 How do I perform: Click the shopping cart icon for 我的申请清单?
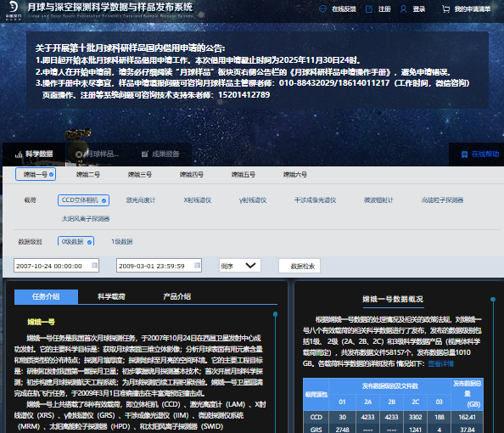point(445,9)
